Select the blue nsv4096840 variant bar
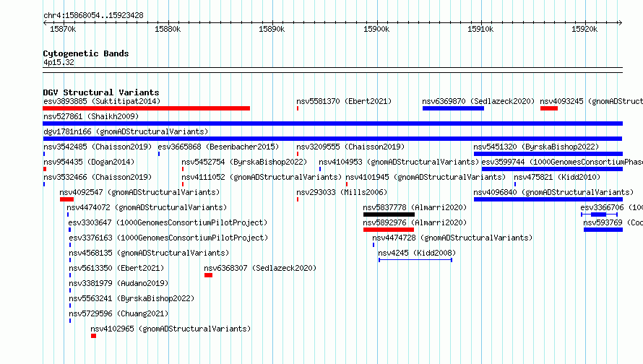 (548, 199)
